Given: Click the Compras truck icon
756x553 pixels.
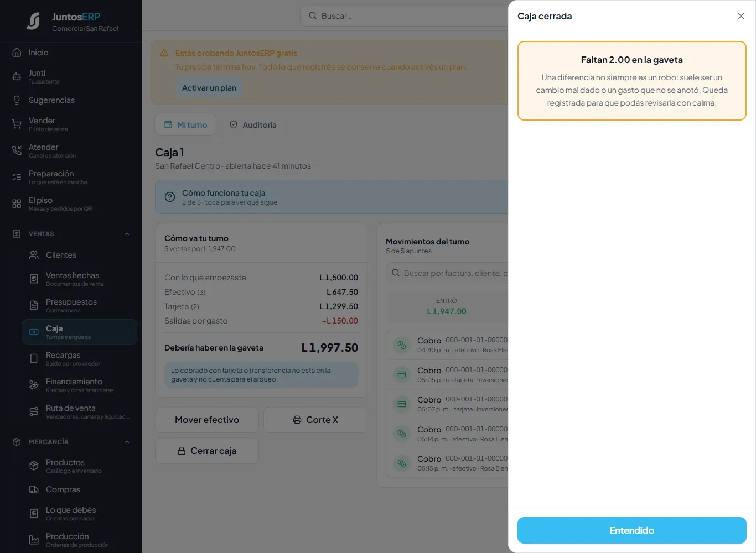Looking at the screenshot, I should [x=34, y=489].
